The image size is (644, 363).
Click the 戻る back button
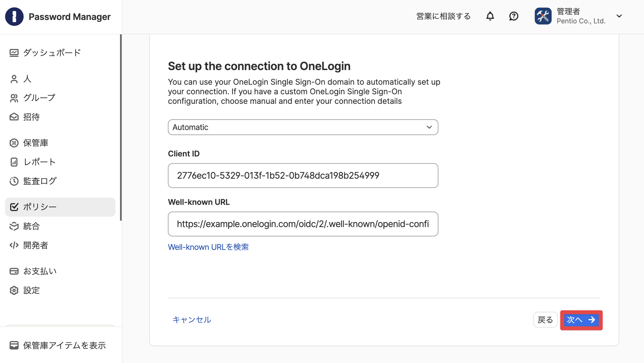coord(545,320)
